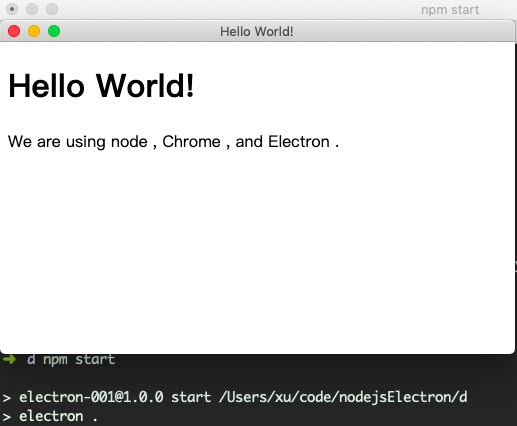Click the green arrow prompt in terminal
Screen dimensions: 517x426
9,359
